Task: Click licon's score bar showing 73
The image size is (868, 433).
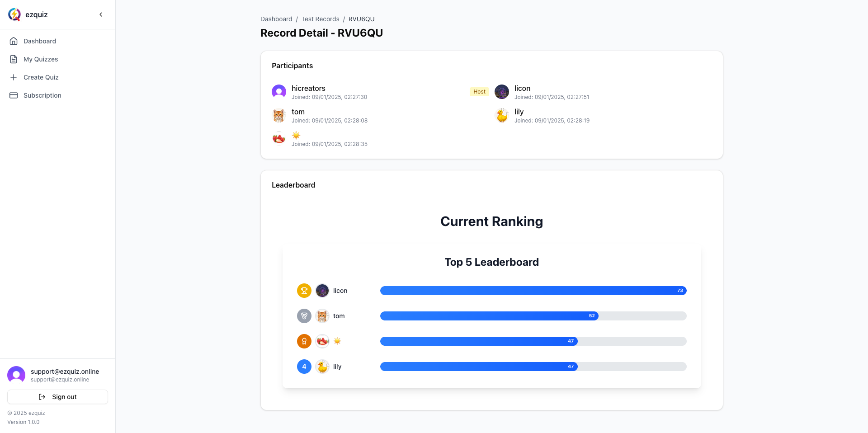Action: pyautogui.click(x=533, y=291)
